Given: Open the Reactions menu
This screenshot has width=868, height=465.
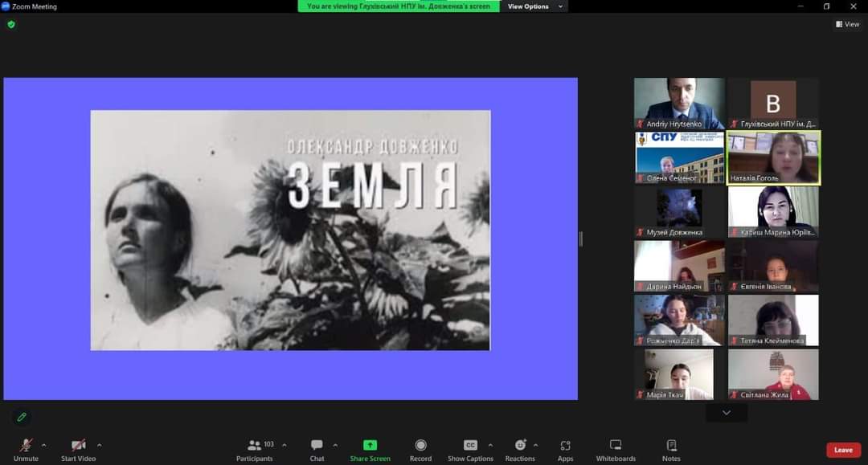Looking at the screenshot, I should click(520, 450).
